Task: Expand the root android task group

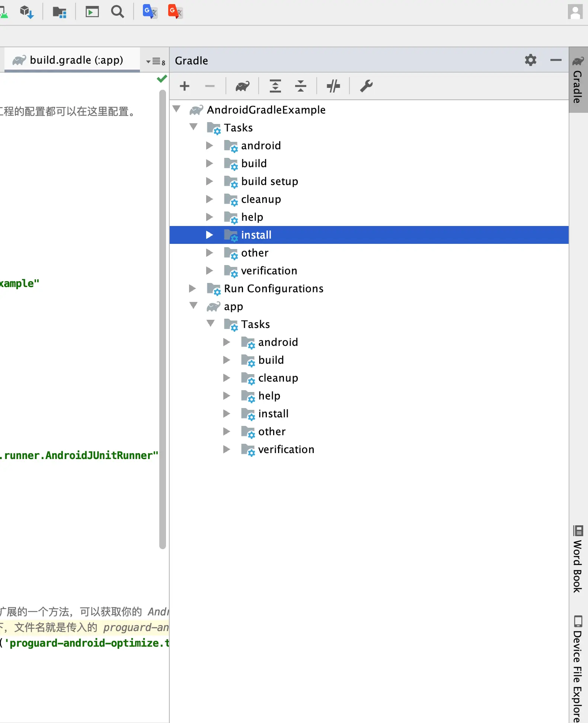Action: (x=210, y=145)
